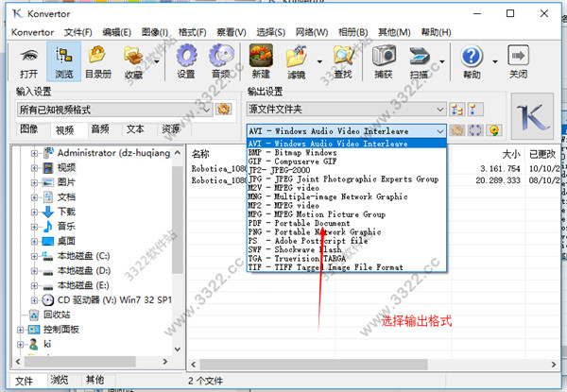This screenshot has width=567, height=392.
Task: Expand the 控制面板 tree node
Action: pyautogui.click(x=20, y=330)
